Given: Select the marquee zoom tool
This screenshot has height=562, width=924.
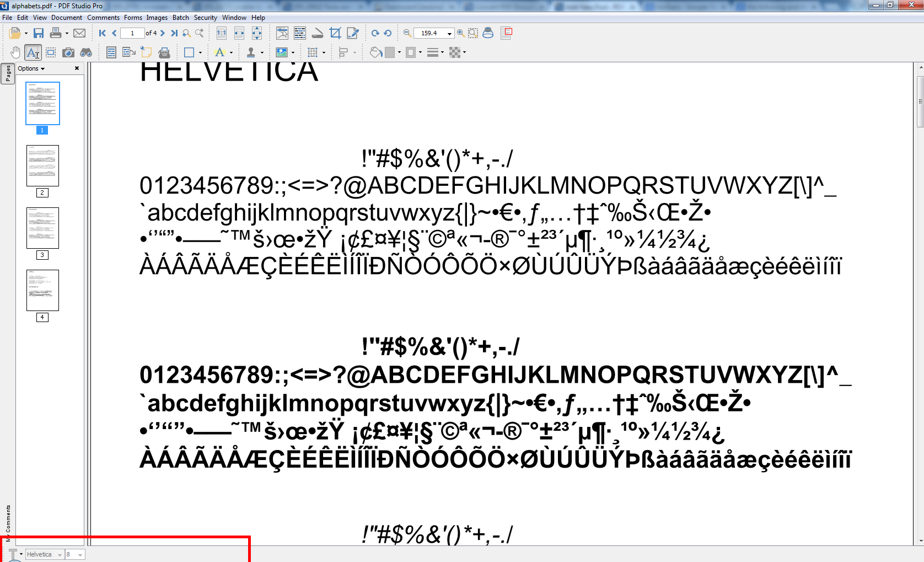Looking at the screenshot, I should (473, 33).
